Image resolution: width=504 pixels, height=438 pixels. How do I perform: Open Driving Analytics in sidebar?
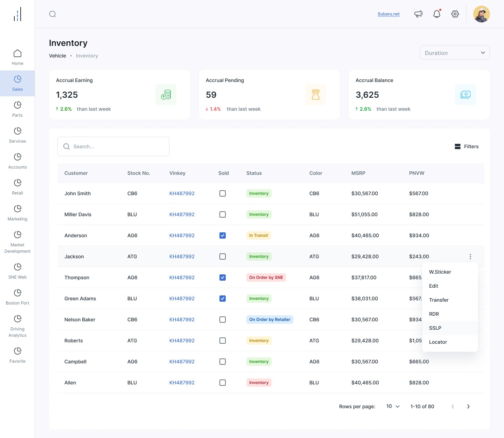17,326
